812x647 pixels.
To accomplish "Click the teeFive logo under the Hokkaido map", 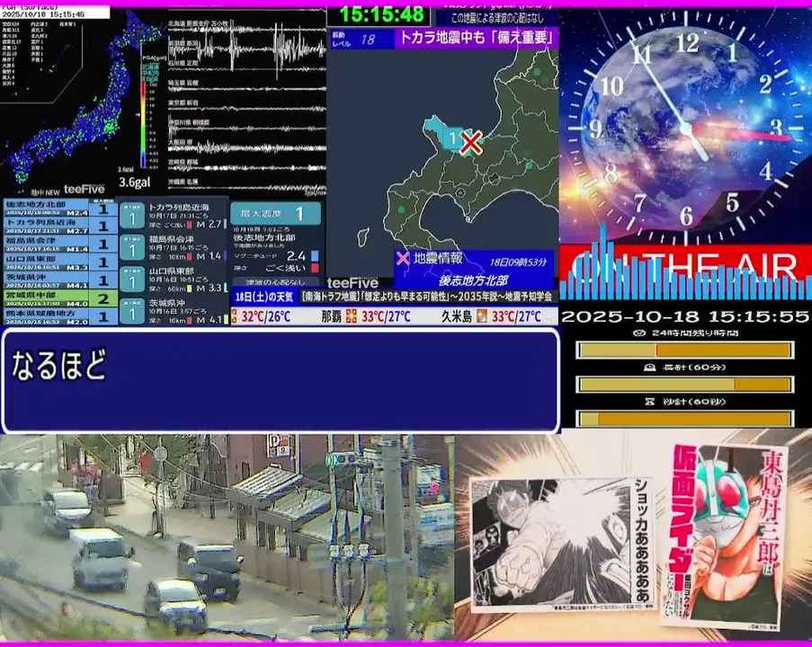I will (352, 283).
